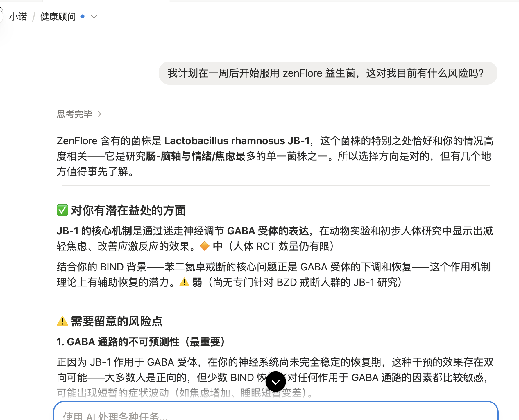Screen dimensions: 519x420
Task: Click the heading 对你有潜在益处的方面
Action: (128, 210)
